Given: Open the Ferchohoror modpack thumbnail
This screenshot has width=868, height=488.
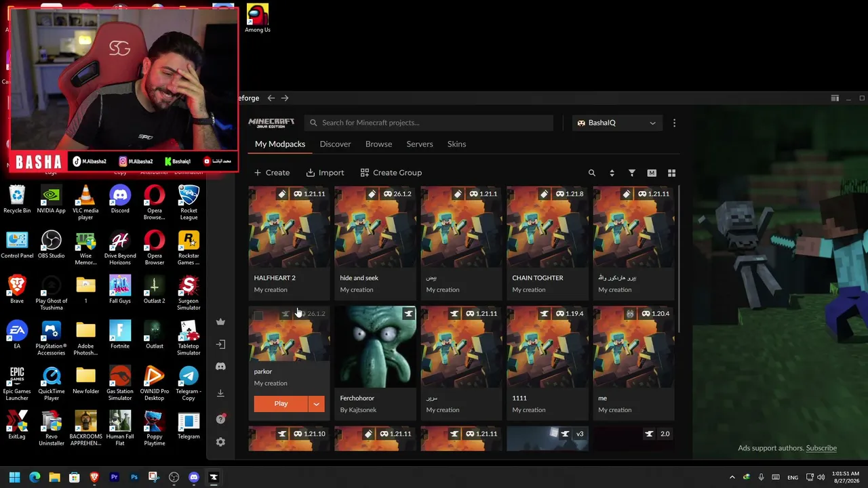Looking at the screenshot, I should 376,347.
